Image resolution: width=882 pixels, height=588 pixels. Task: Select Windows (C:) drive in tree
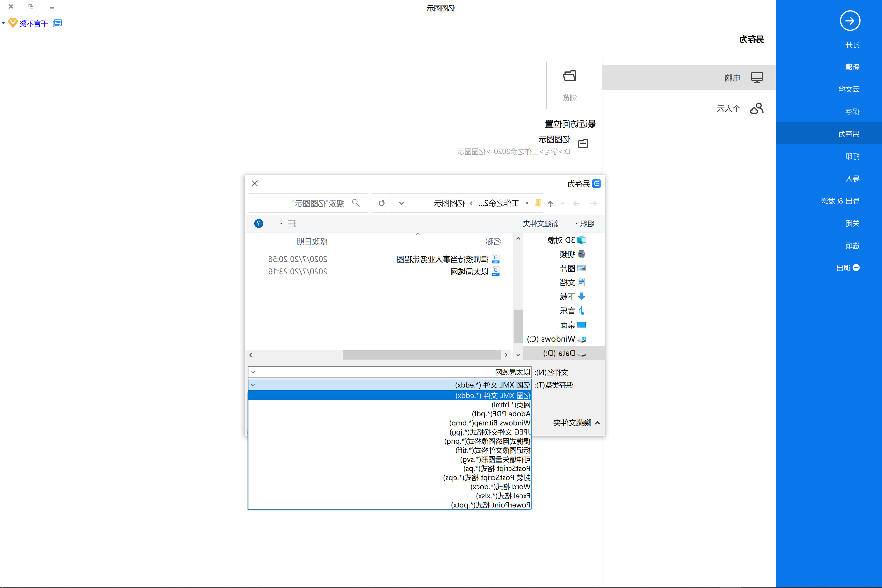[557, 339]
